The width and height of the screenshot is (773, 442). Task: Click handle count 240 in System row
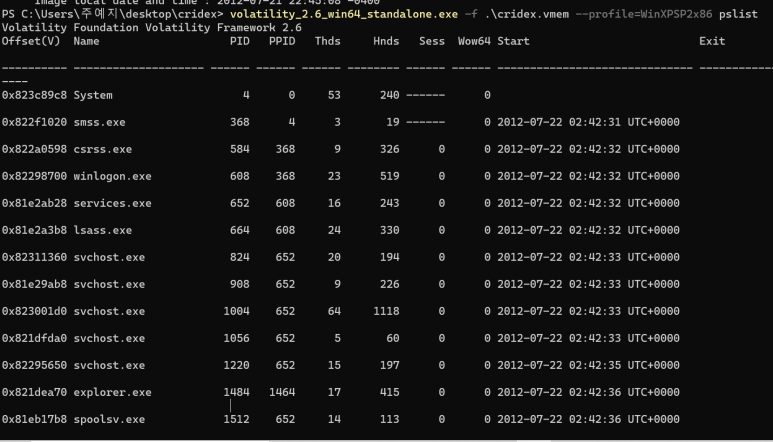[x=389, y=95]
